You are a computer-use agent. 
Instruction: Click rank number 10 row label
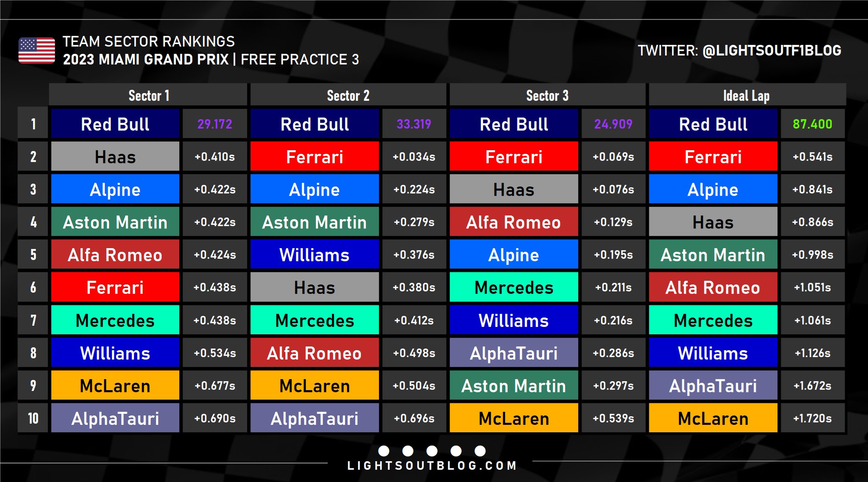tap(33, 418)
